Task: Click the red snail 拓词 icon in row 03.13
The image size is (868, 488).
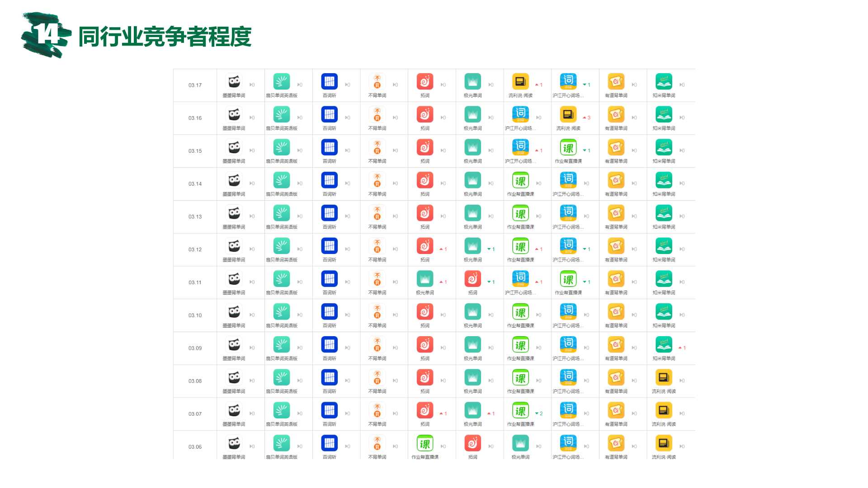Action: 425,213
